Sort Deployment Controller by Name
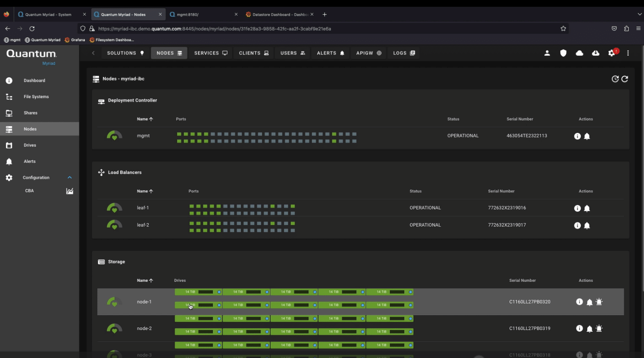This screenshot has width=644, height=358. tap(145, 119)
